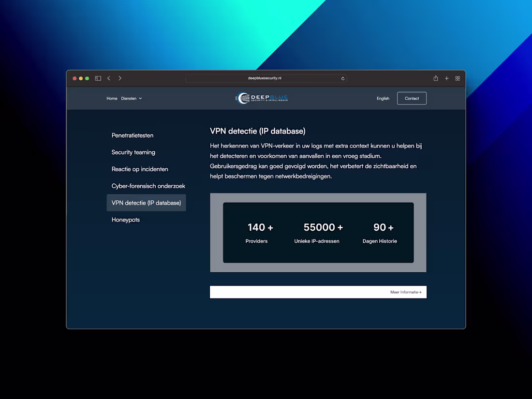Click the deepbluesecurity.nl address bar
The image size is (532, 399).
pos(266,78)
